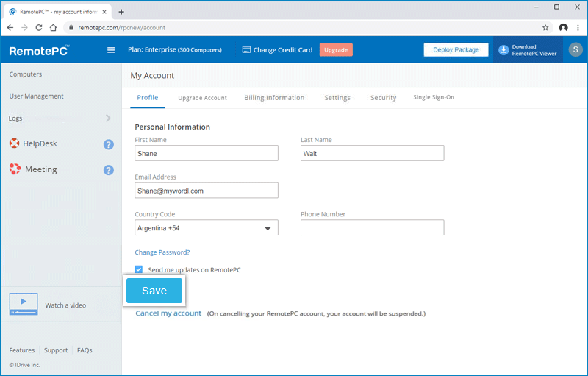Click the HelpDesk lifebuoy icon

[x=14, y=143]
